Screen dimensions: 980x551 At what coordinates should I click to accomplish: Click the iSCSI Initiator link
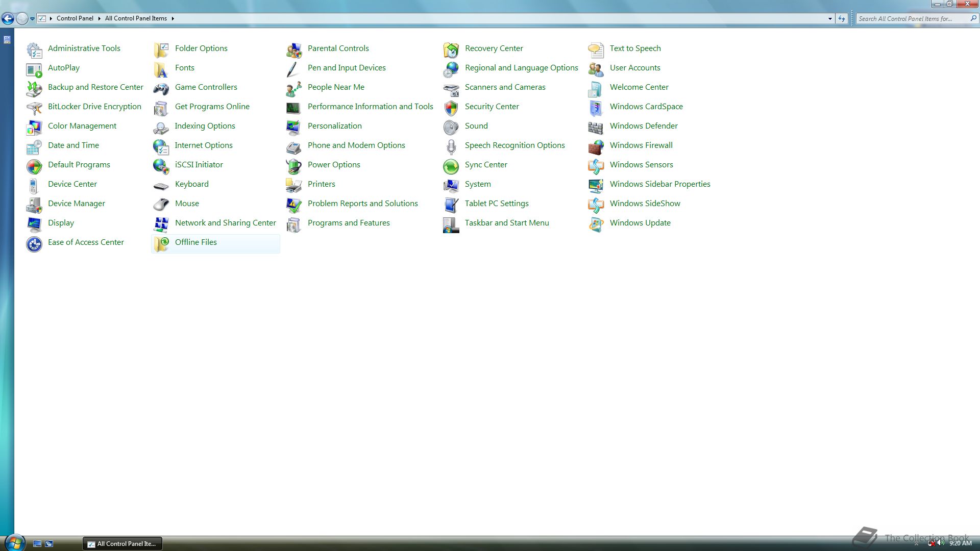pyautogui.click(x=199, y=164)
